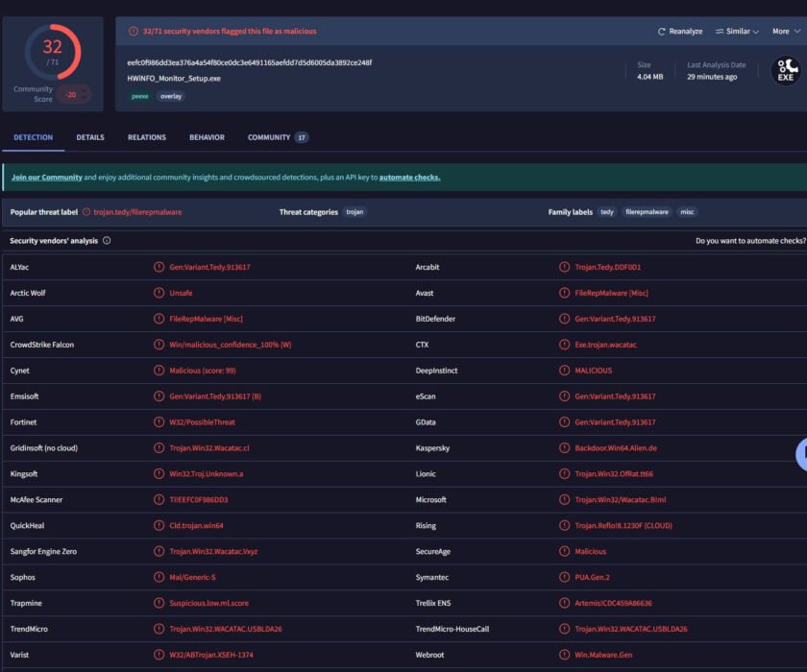Open the BEHAVIOR tab
The height and width of the screenshot is (672, 807).
[x=207, y=137]
